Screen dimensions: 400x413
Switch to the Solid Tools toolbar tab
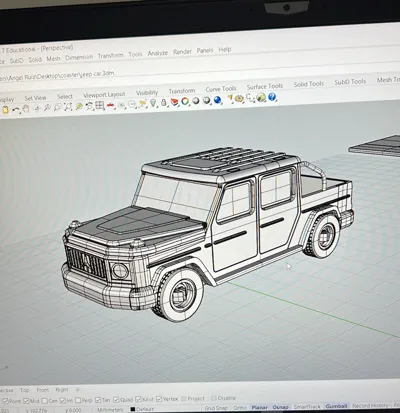[x=309, y=84]
